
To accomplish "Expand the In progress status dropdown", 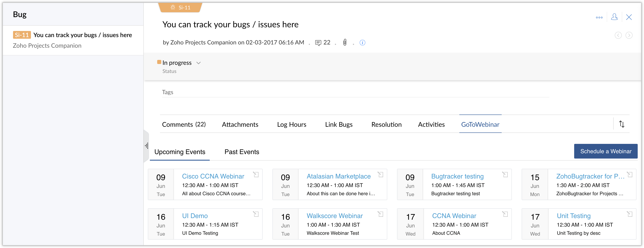I will coord(199,63).
